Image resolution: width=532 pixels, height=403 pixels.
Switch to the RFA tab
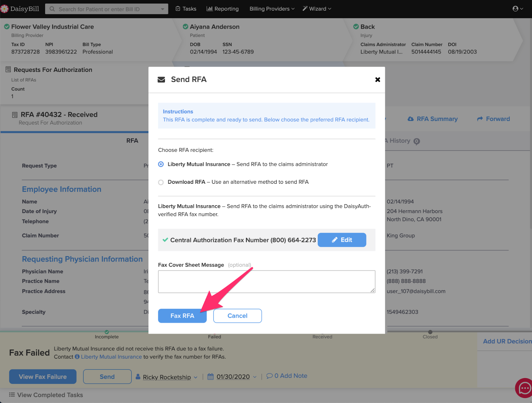(x=132, y=141)
